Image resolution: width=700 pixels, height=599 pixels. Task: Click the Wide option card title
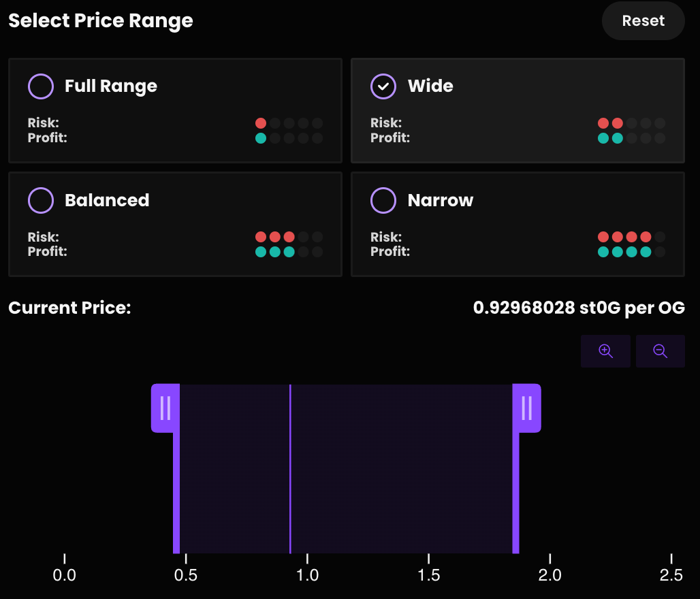pyautogui.click(x=430, y=86)
